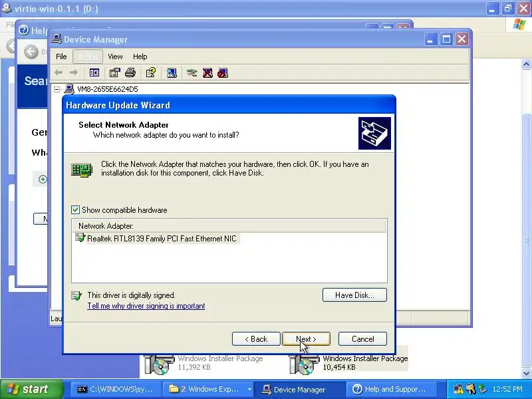Click the Safely Remove Hardware tray icon

coord(481,389)
